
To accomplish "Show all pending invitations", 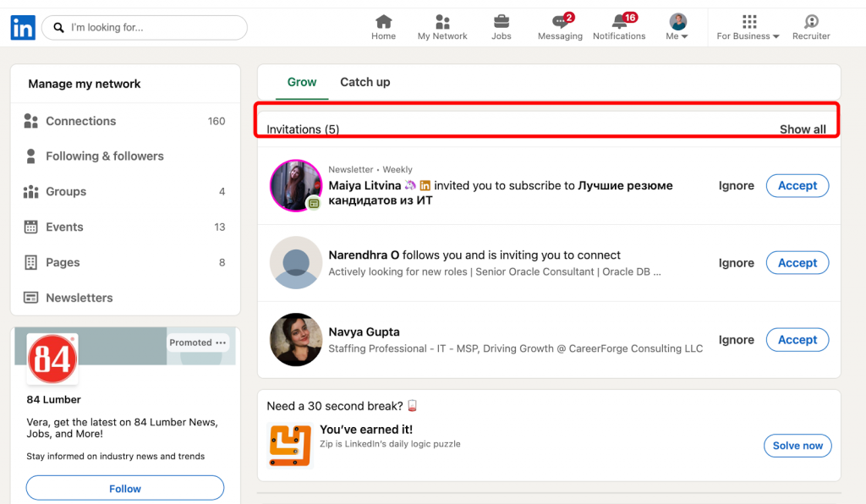I will click(x=802, y=129).
